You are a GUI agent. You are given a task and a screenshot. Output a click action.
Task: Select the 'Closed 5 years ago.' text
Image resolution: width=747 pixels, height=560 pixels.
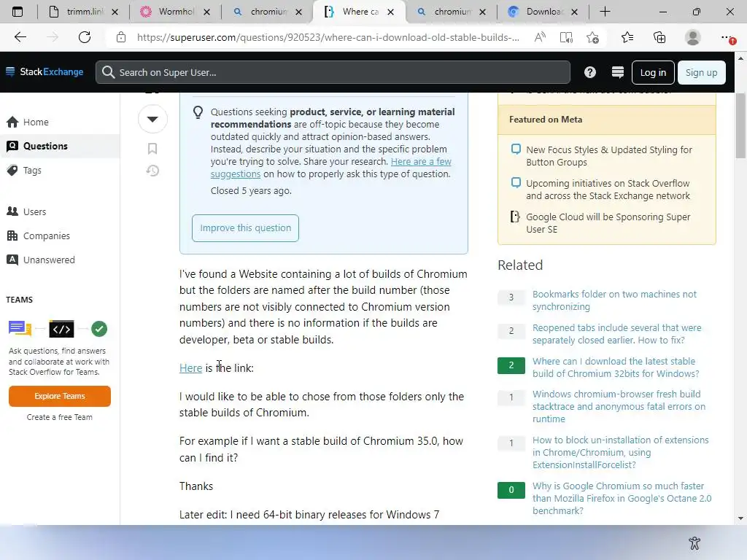pyautogui.click(x=251, y=190)
